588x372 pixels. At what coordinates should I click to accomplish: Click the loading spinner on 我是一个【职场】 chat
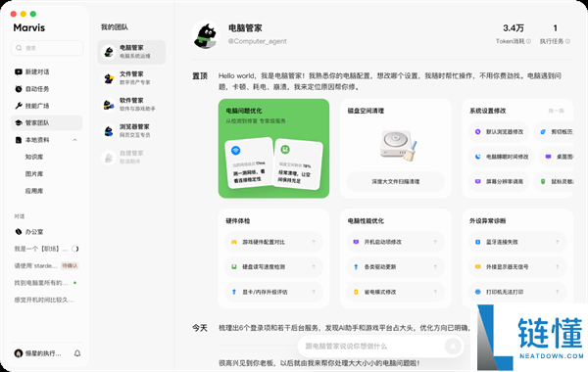(75, 249)
